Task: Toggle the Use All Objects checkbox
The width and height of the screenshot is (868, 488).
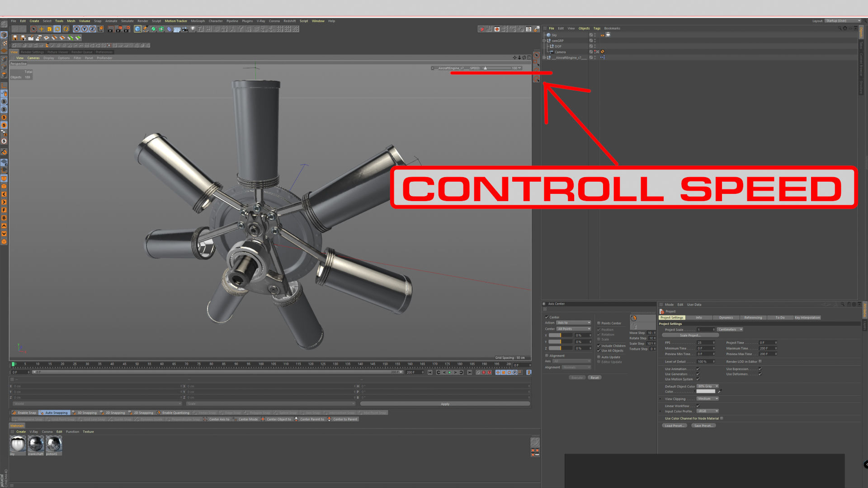Action: pyautogui.click(x=599, y=351)
